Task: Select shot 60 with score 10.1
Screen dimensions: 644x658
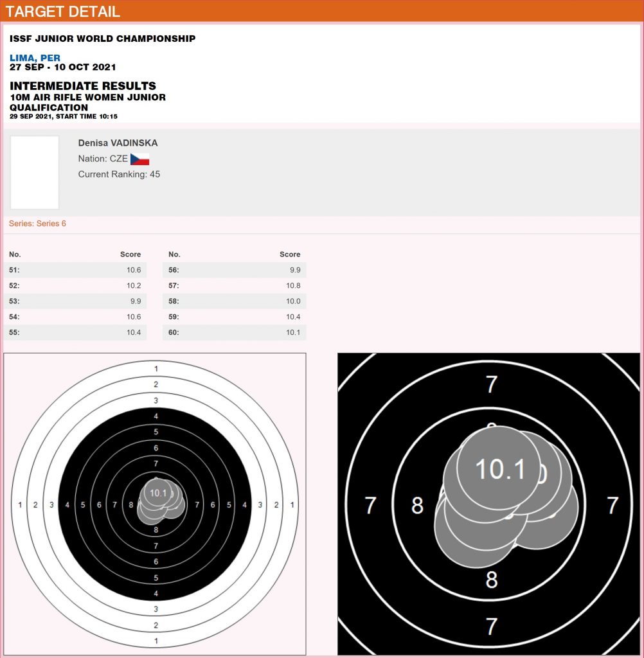Action: click(234, 332)
